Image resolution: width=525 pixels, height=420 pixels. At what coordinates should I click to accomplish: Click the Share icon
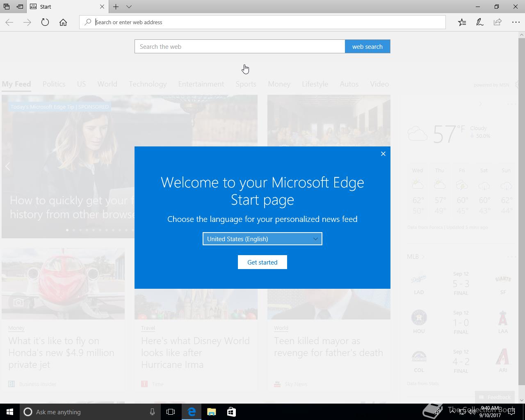click(x=498, y=22)
